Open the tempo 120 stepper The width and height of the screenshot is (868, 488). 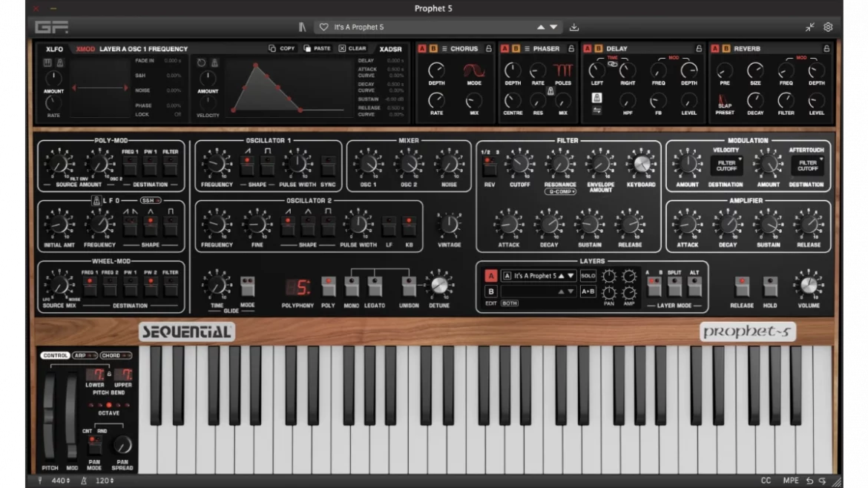(105, 481)
